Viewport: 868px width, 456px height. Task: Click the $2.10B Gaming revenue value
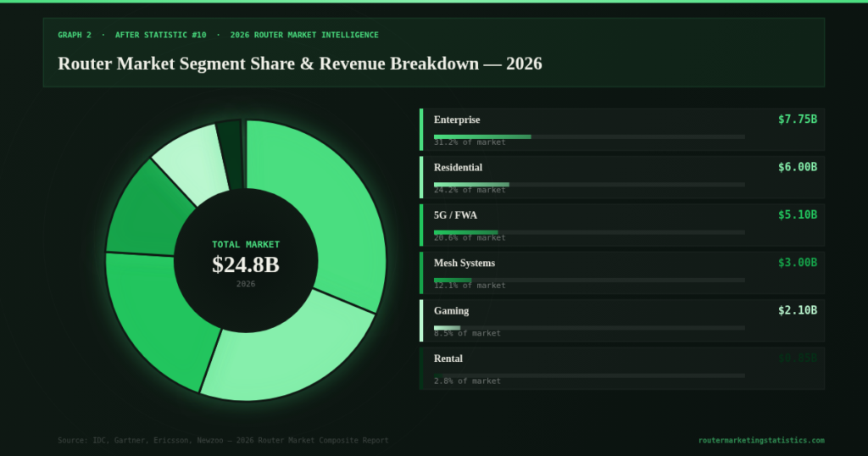(x=797, y=310)
